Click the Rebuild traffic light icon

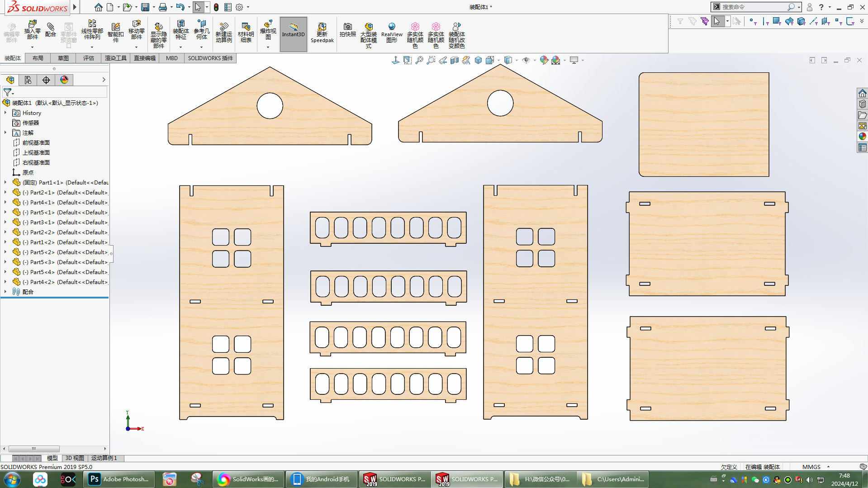point(216,7)
